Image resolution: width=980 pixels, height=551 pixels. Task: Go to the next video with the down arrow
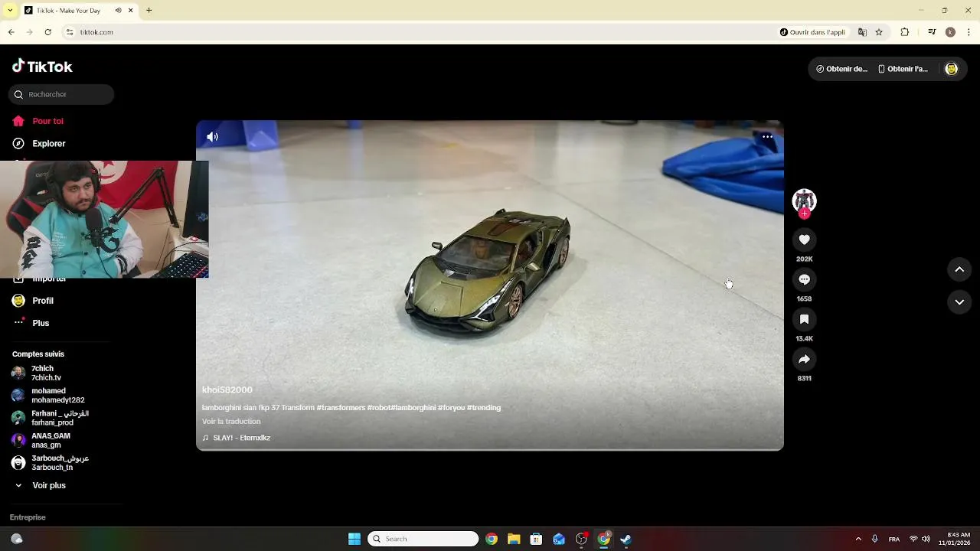point(959,302)
